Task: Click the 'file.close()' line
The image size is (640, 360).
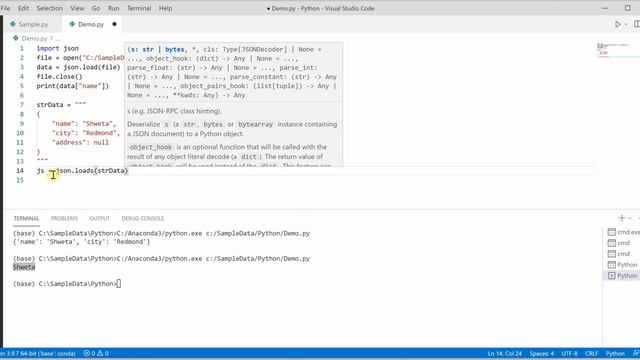Action: [59, 77]
